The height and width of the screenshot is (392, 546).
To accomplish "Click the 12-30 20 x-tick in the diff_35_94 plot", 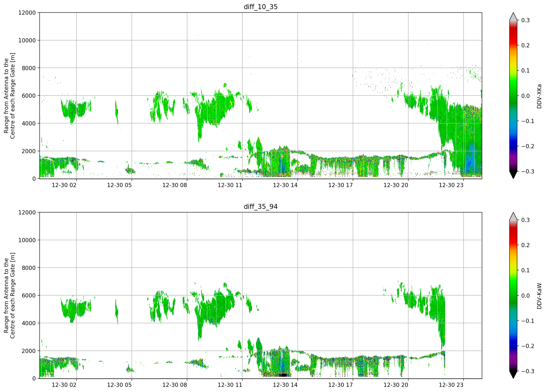I will click(x=396, y=385).
